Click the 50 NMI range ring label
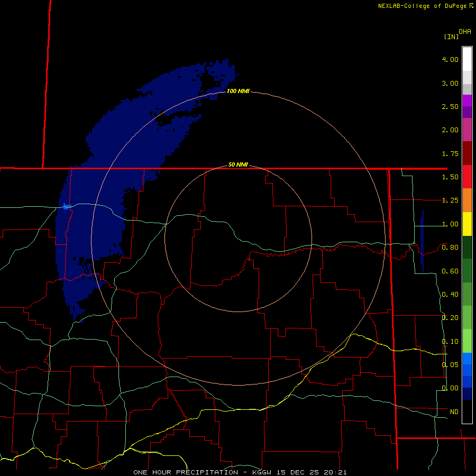Screen dimensions: 476x476 point(238,164)
